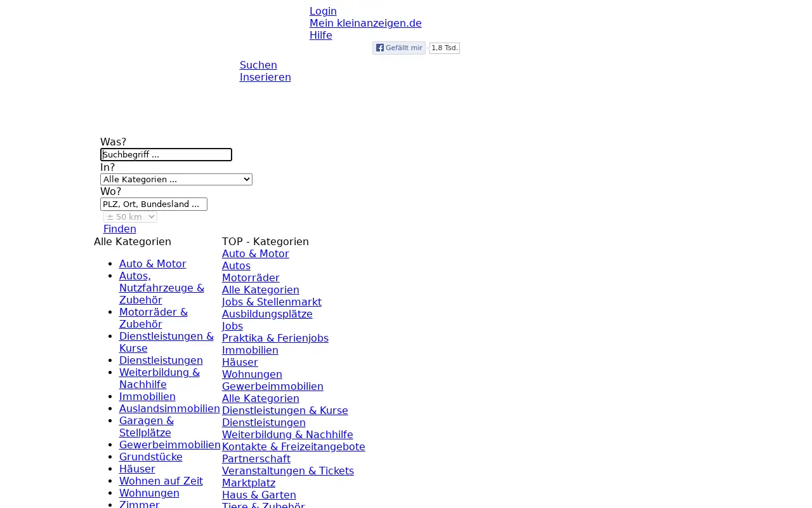Open the standalone Motorräder link under TOP - Kategorien
This screenshot has width=812, height=508.
tap(251, 277)
